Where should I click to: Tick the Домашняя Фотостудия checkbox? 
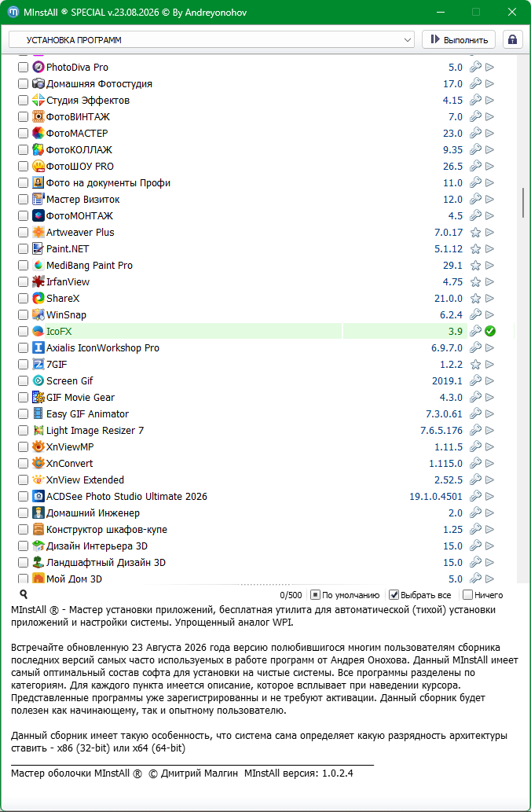pos(23,84)
